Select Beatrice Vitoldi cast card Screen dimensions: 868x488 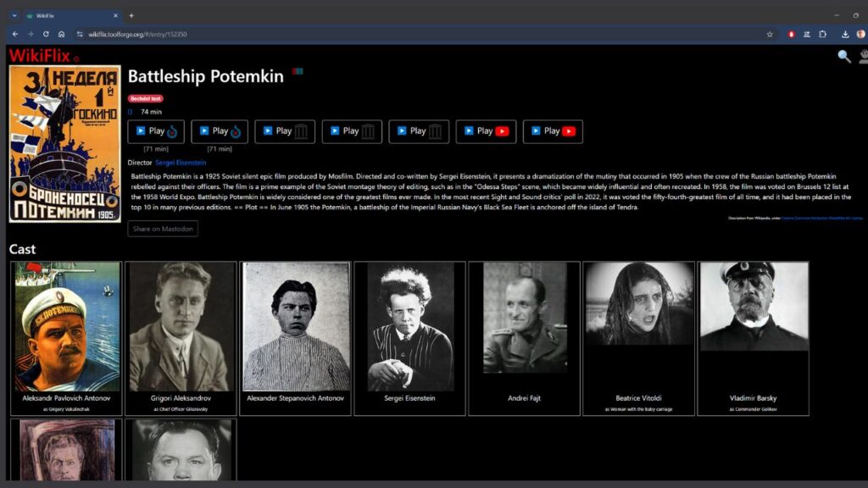point(638,338)
